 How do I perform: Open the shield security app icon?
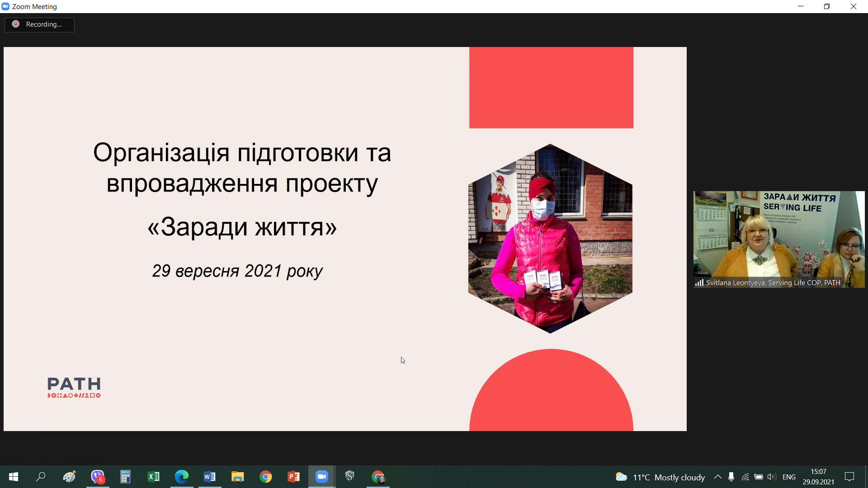pos(349,477)
